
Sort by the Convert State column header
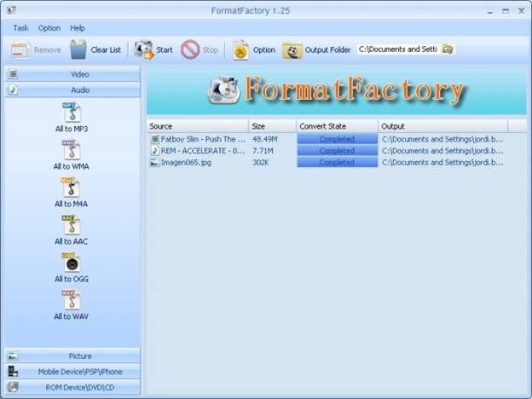(x=338, y=126)
